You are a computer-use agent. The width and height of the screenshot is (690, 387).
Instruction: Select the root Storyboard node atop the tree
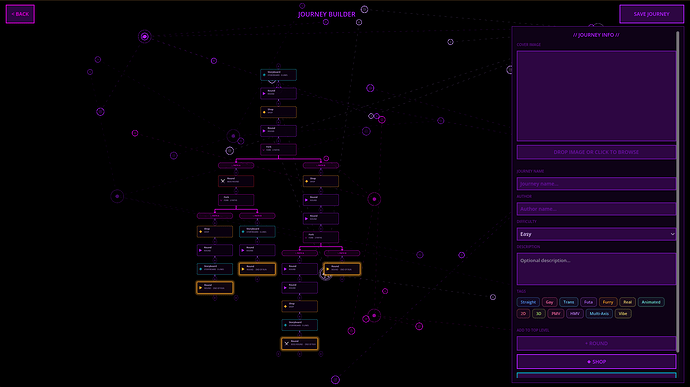click(278, 74)
